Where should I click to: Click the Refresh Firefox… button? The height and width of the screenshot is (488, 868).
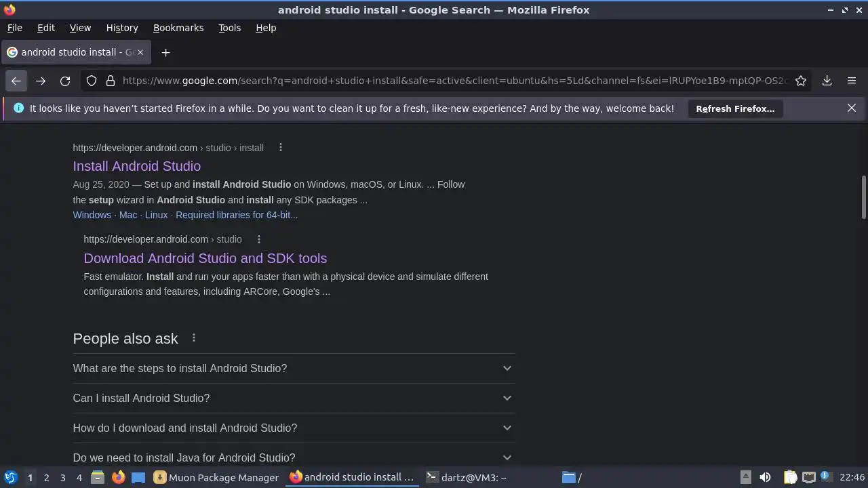pos(735,108)
